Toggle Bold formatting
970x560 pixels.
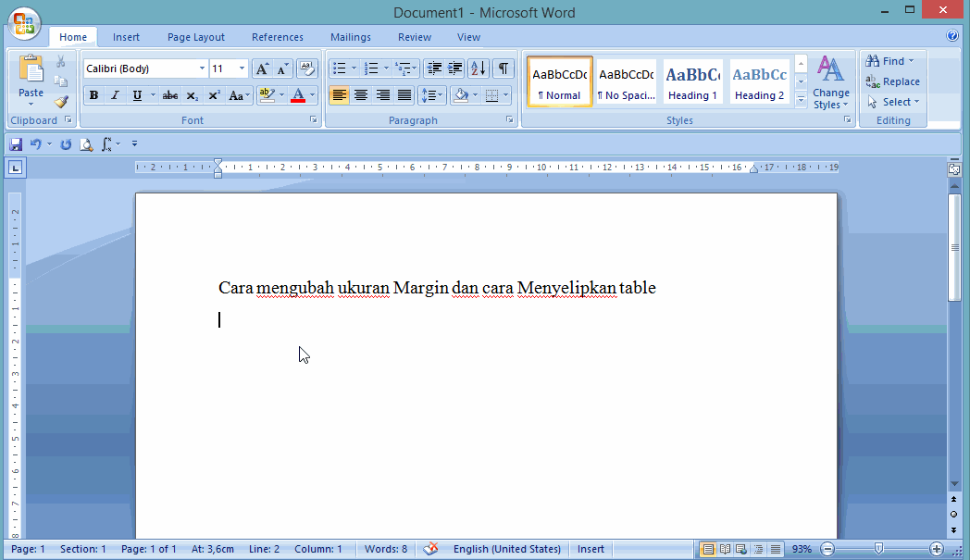pos(93,95)
